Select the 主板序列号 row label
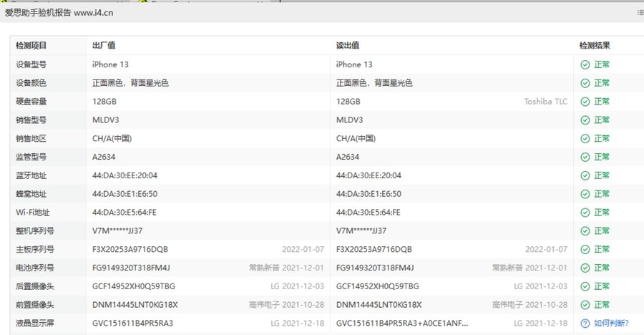 click(35, 250)
